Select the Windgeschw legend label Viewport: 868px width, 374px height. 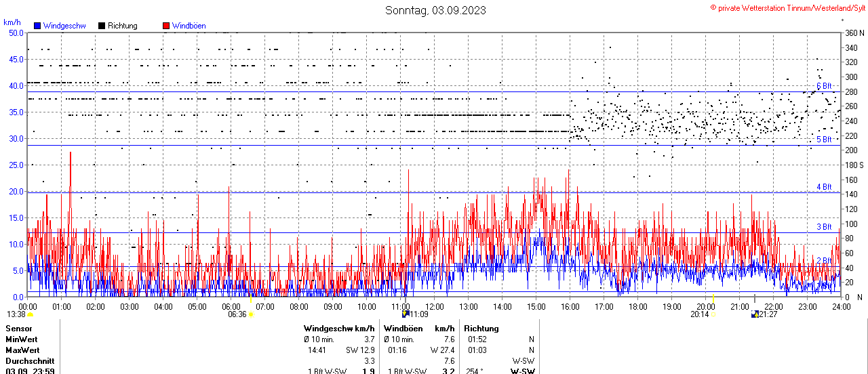coord(64,26)
